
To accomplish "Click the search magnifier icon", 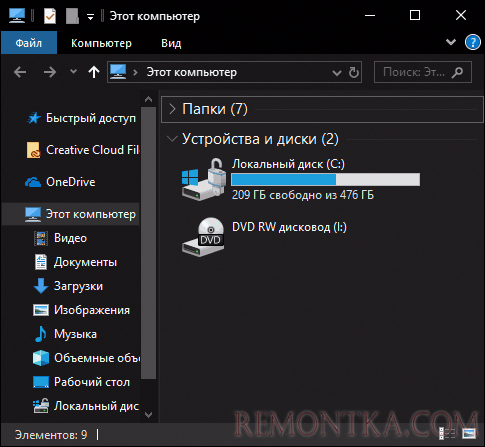I will [x=457, y=72].
